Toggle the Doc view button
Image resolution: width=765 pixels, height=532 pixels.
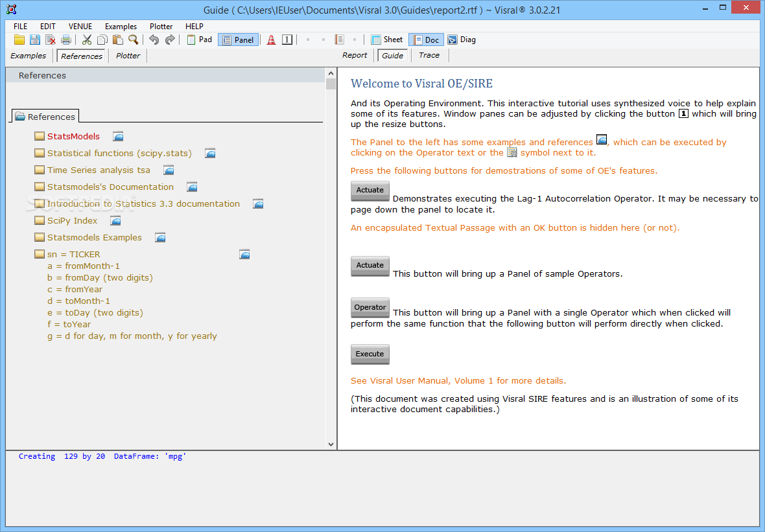425,40
